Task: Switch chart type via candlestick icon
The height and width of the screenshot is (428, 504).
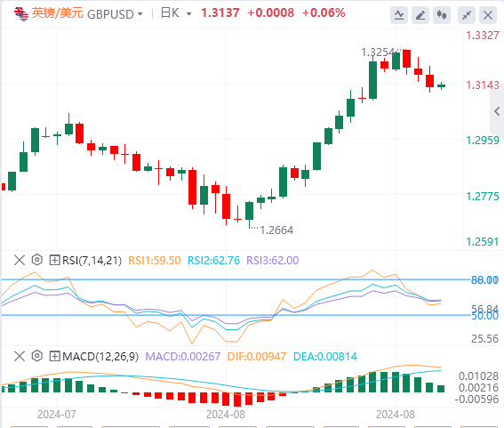Action: tap(442, 15)
